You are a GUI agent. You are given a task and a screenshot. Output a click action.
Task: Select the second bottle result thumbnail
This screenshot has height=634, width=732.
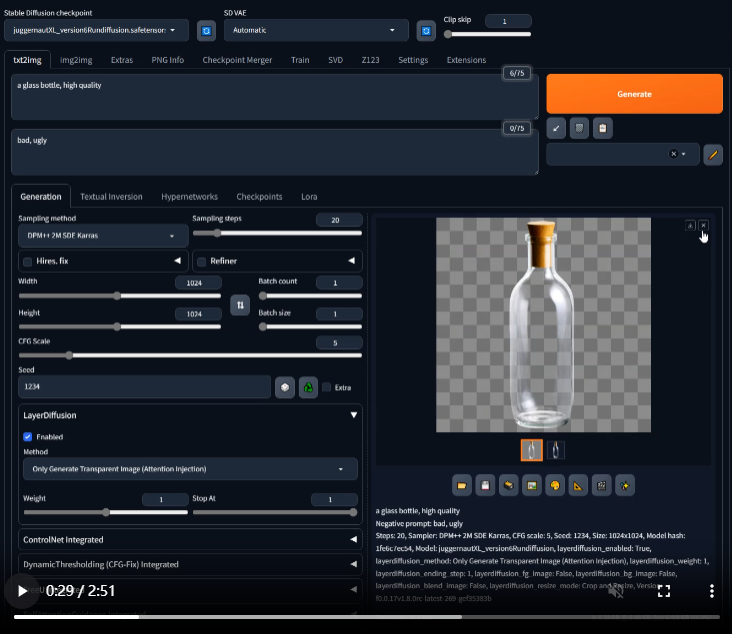[x=556, y=450]
